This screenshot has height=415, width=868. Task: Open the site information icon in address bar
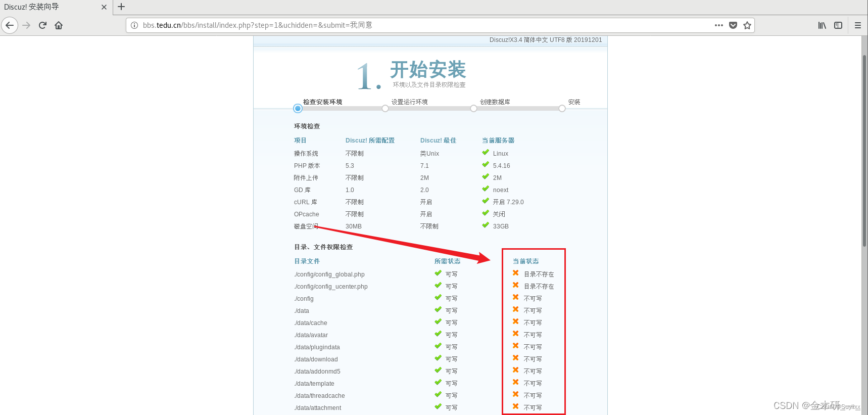tap(134, 25)
